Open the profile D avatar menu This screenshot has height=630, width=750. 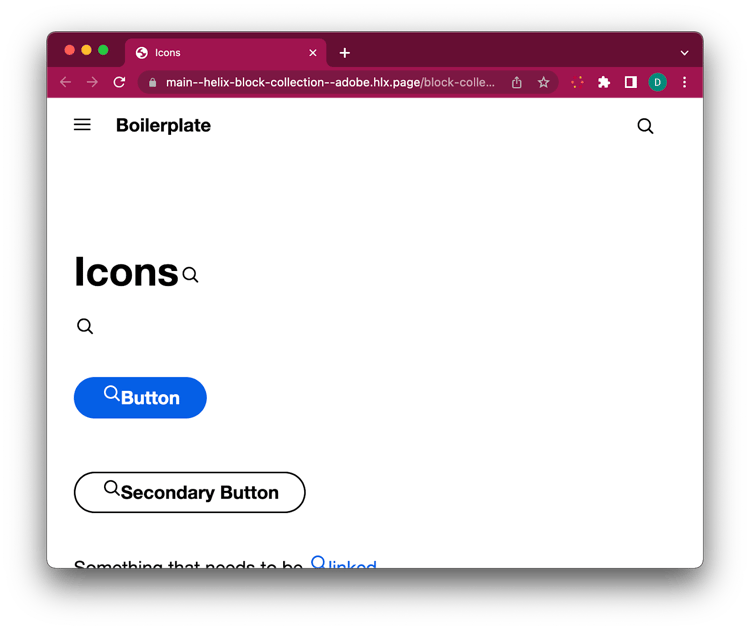(657, 83)
